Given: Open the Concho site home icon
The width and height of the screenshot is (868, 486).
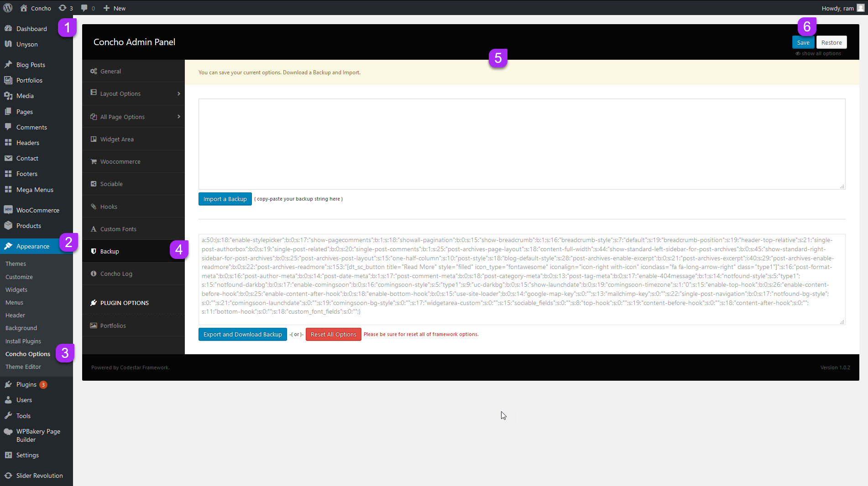Looking at the screenshot, I should coord(24,8).
